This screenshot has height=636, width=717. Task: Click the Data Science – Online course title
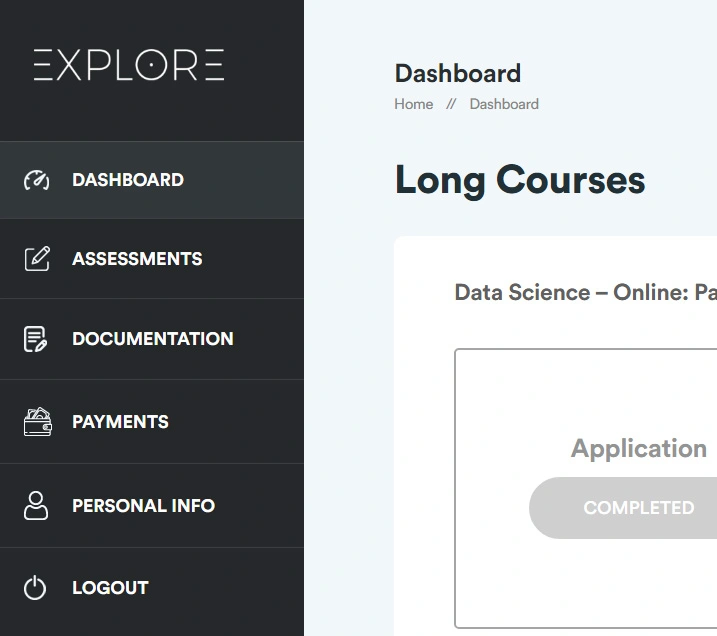pyautogui.click(x=586, y=293)
